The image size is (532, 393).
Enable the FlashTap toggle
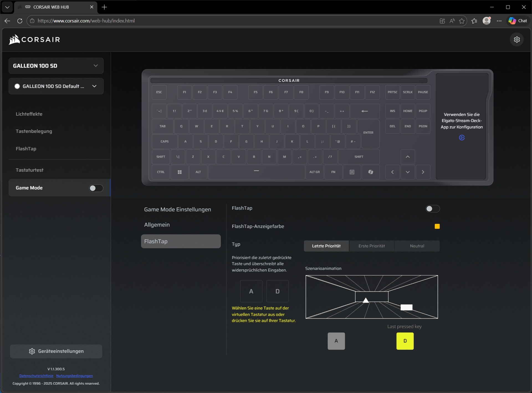432,209
